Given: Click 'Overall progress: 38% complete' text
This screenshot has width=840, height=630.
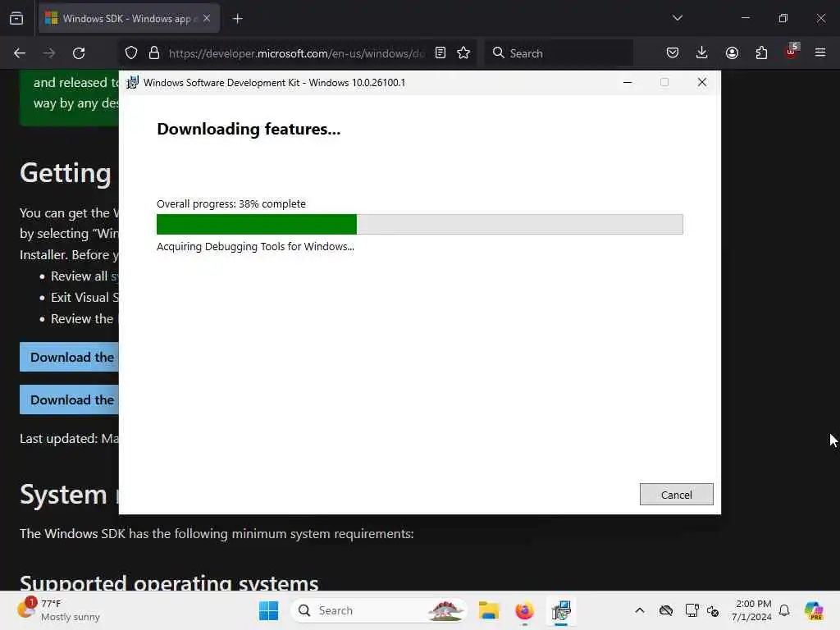Looking at the screenshot, I should tap(231, 204).
